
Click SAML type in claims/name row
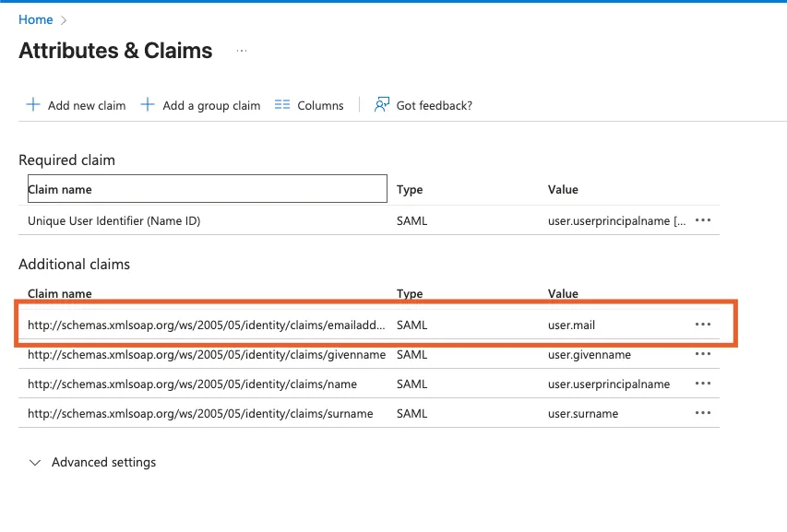pyautogui.click(x=412, y=384)
